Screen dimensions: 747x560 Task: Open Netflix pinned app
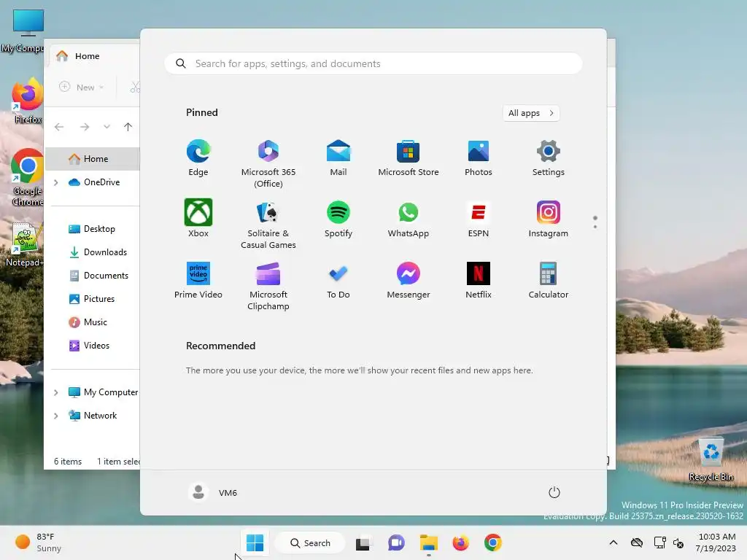coord(479,281)
